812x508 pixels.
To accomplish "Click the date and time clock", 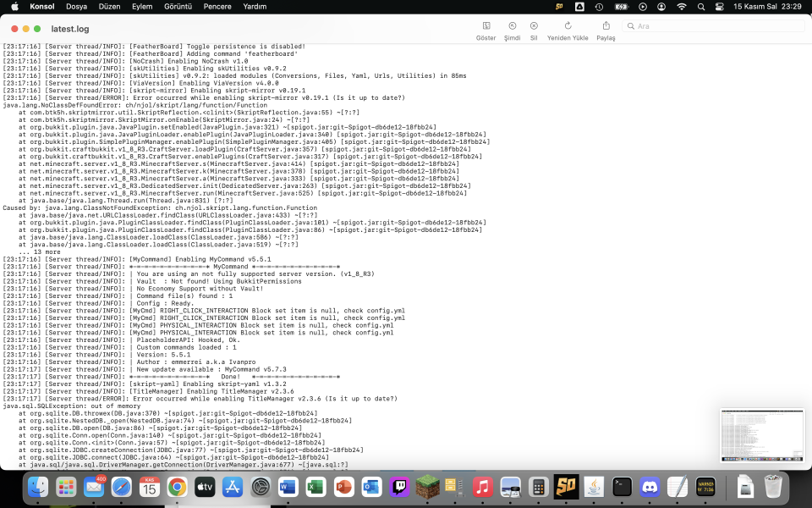I will (767, 7).
